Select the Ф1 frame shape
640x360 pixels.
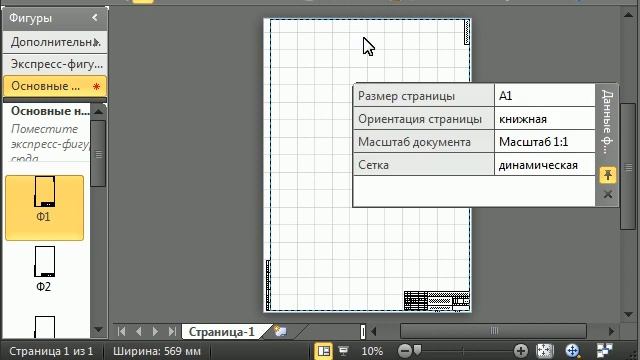click(x=44, y=207)
